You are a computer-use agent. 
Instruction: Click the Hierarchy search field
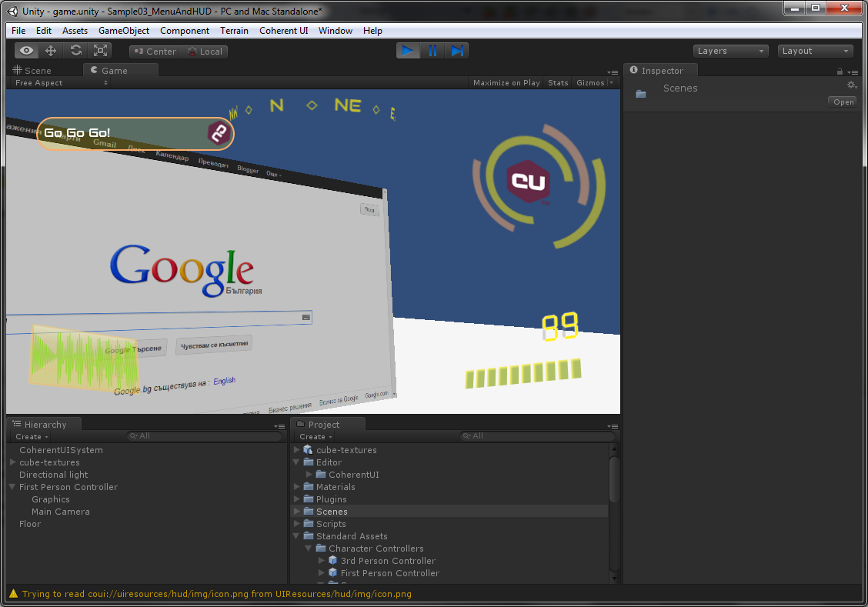click(x=204, y=436)
